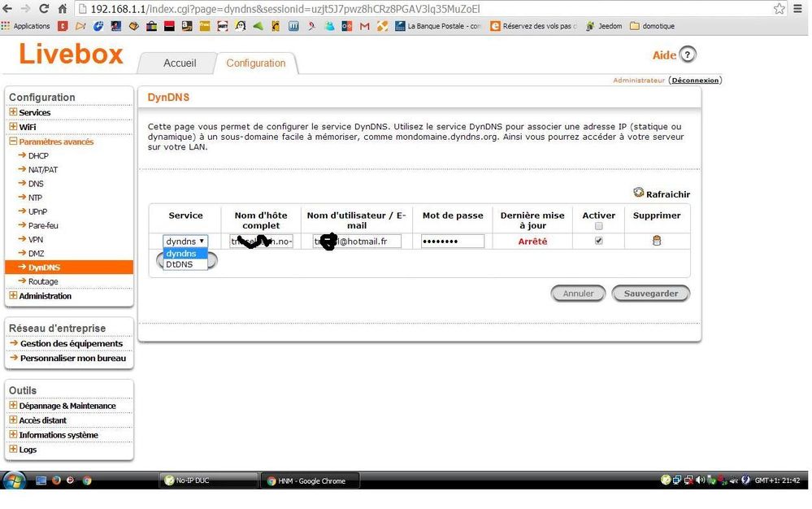Switch to the Configuration tab
The width and height of the screenshot is (812, 509).
[x=256, y=63]
